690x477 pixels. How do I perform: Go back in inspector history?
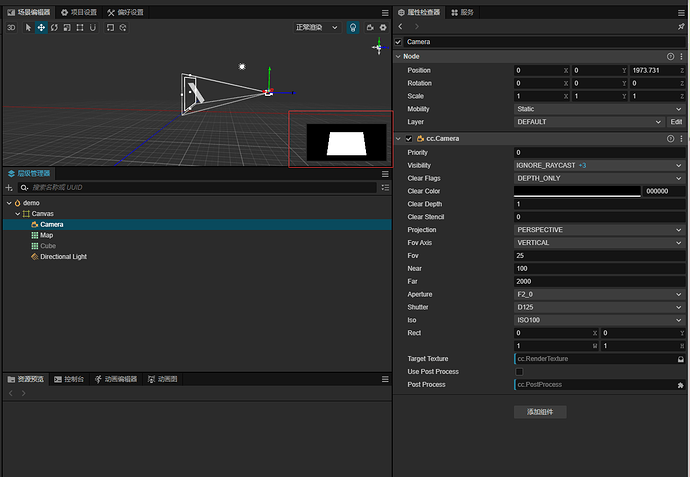(402, 27)
